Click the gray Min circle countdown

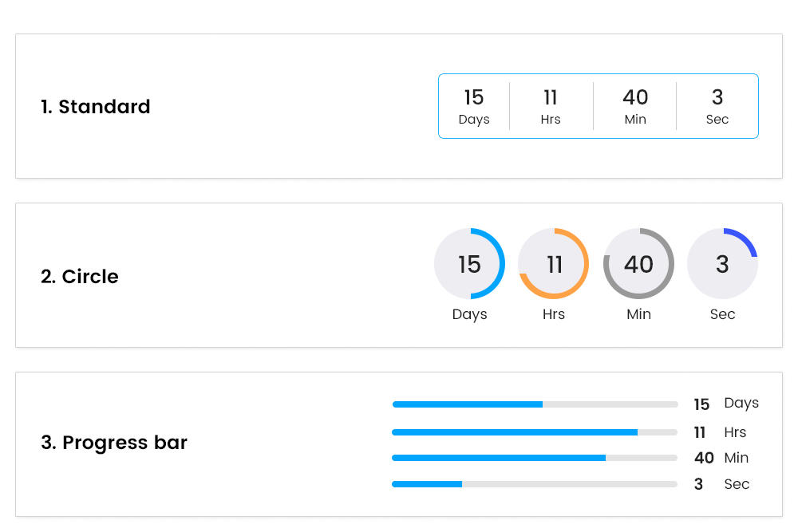click(638, 264)
